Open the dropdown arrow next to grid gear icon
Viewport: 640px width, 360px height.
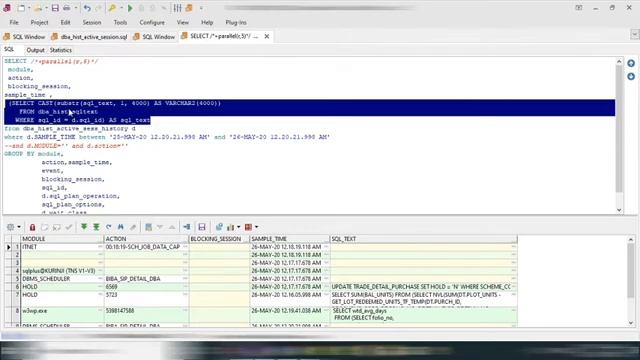pos(19,227)
